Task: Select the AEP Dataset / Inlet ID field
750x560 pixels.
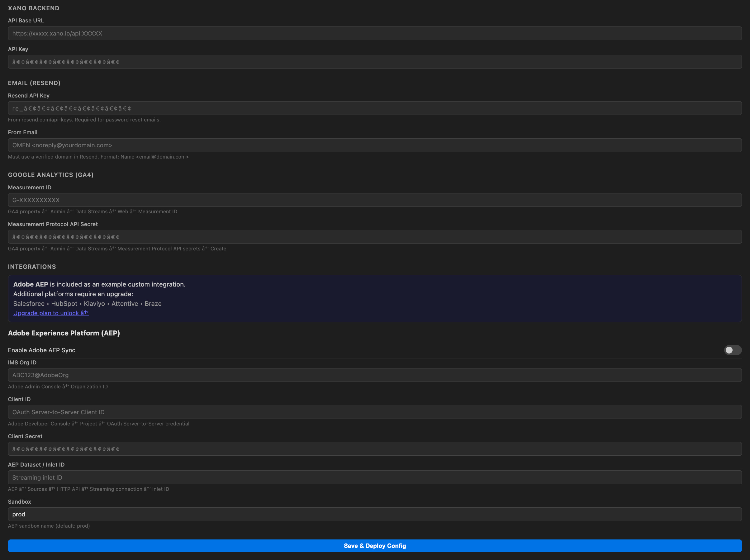Action: (x=375, y=478)
